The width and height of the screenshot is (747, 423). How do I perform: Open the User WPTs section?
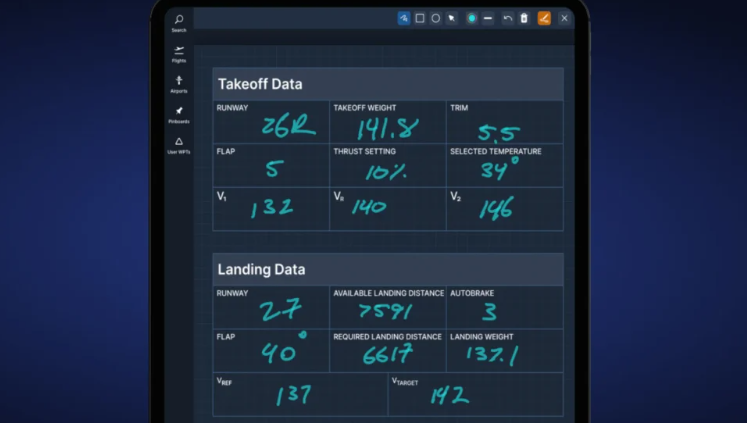coord(179,145)
